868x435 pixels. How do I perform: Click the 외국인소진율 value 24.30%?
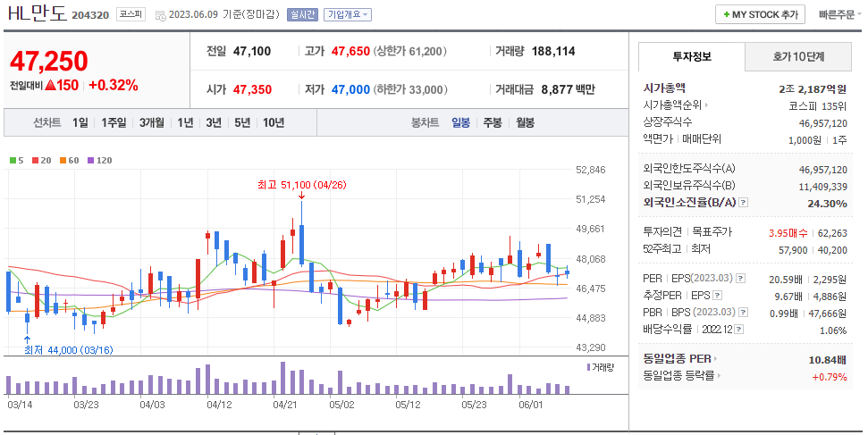click(827, 204)
